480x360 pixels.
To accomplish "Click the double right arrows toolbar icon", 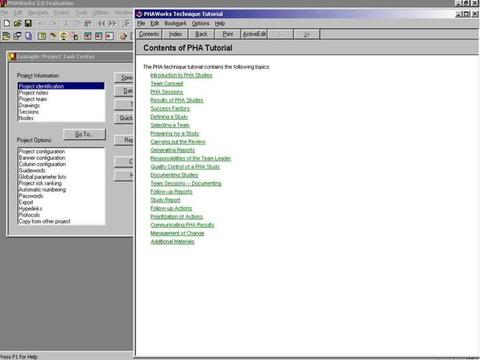I will [x=112, y=23].
